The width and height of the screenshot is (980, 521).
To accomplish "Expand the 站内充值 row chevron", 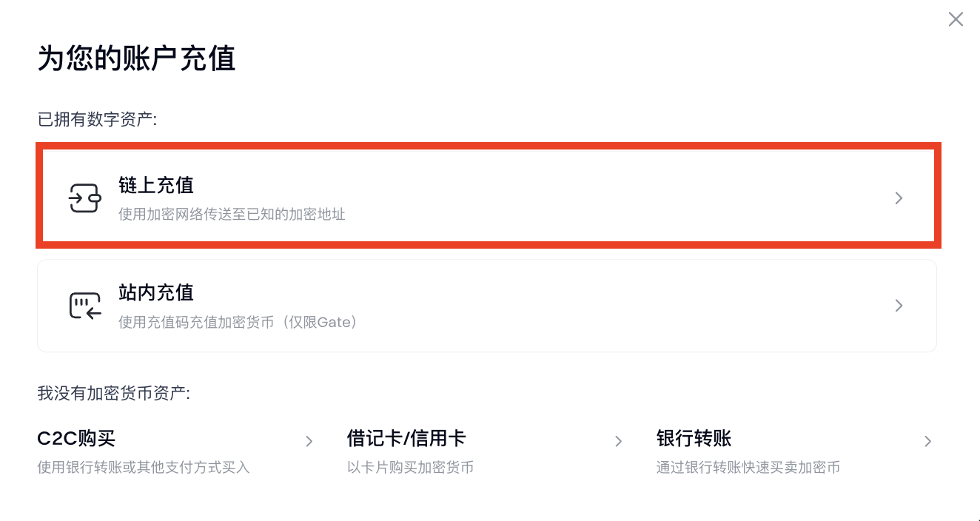I will (x=899, y=306).
